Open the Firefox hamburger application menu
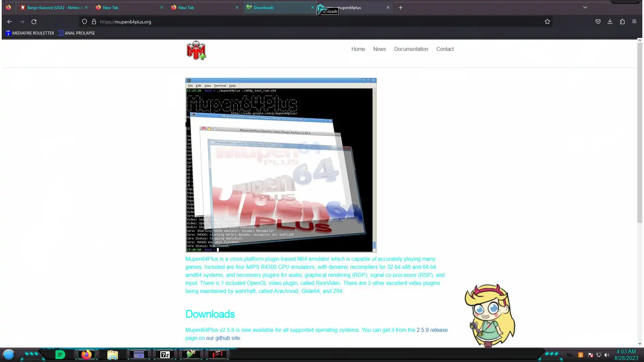Viewport: 644px width, 362px height. 634,22
